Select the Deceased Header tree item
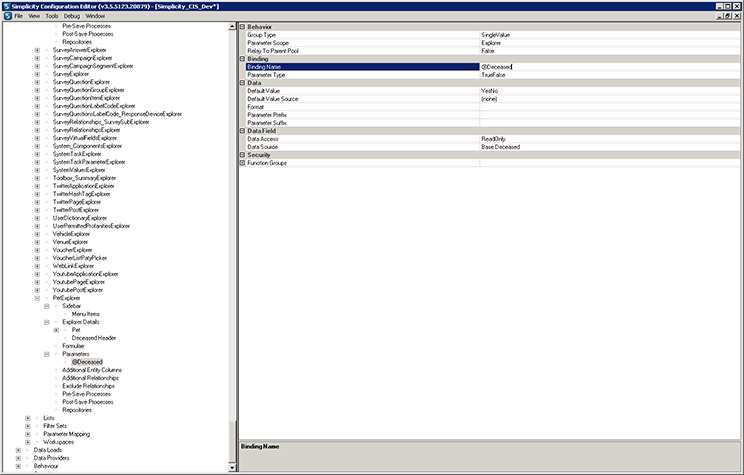This screenshot has width=744, height=475. pyautogui.click(x=93, y=338)
